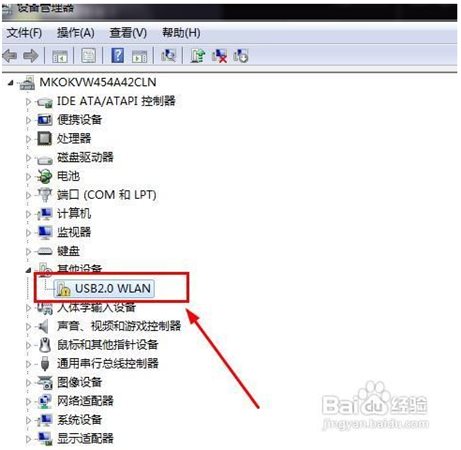Open the Help question mark icon

point(117,55)
